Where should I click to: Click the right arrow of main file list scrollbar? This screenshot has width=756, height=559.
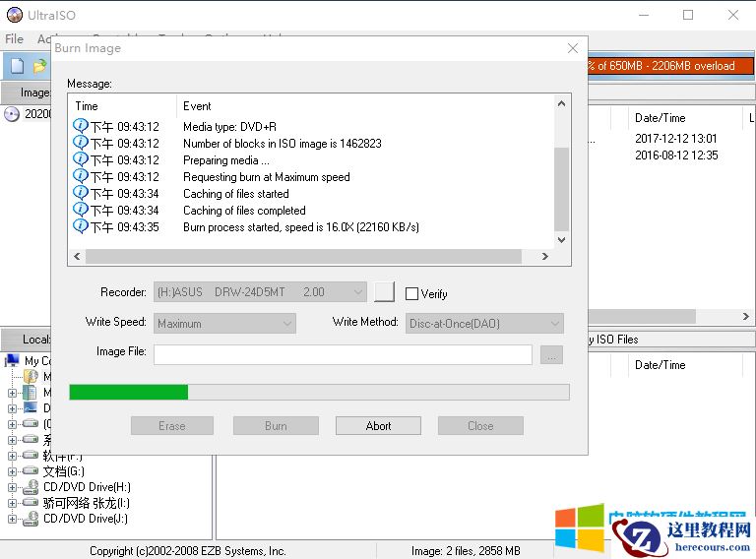[746, 317]
